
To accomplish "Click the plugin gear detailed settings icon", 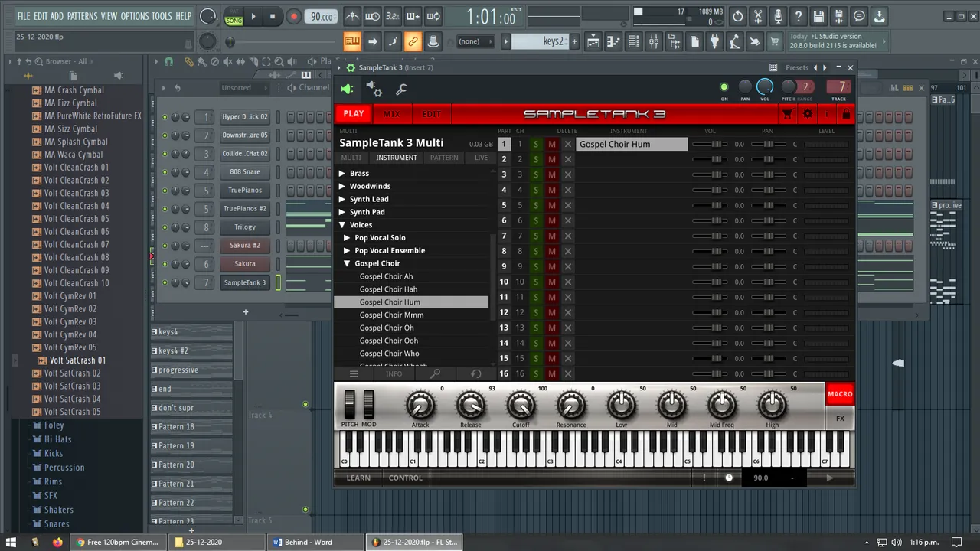I will pos(374,90).
